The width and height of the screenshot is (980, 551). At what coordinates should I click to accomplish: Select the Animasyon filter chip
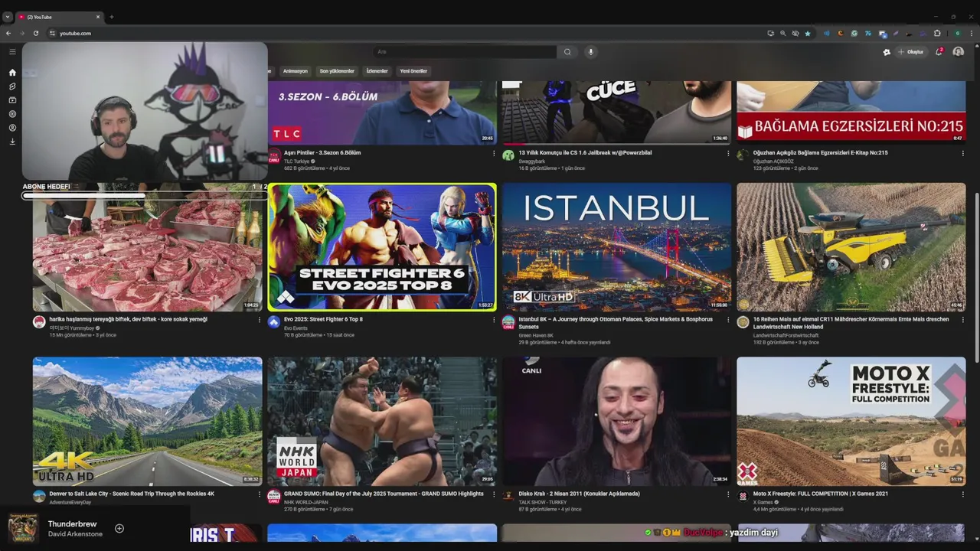(296, 71)
